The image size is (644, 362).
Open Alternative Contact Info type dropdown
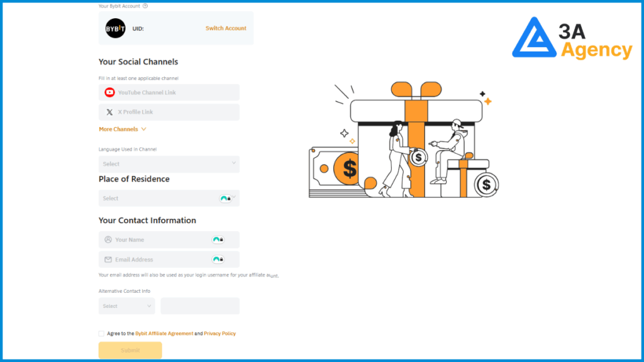point(126,306)
